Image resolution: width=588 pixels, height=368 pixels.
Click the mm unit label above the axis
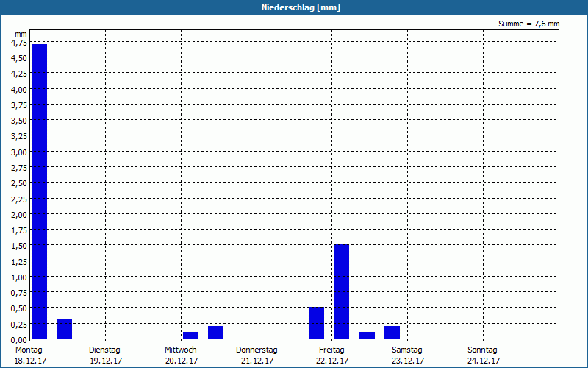click(21, 34)
